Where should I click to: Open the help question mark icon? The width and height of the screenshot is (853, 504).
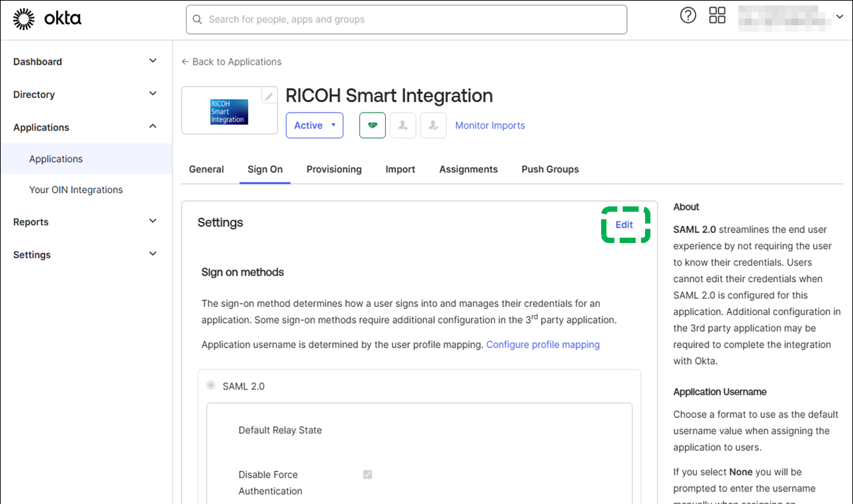tap(688, 15)
